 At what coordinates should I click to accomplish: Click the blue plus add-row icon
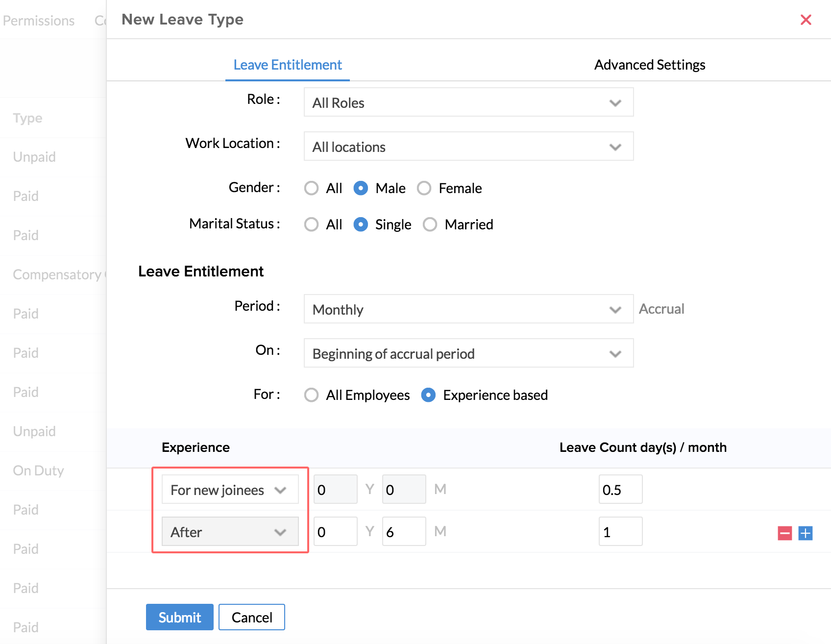tap(805, 533)
